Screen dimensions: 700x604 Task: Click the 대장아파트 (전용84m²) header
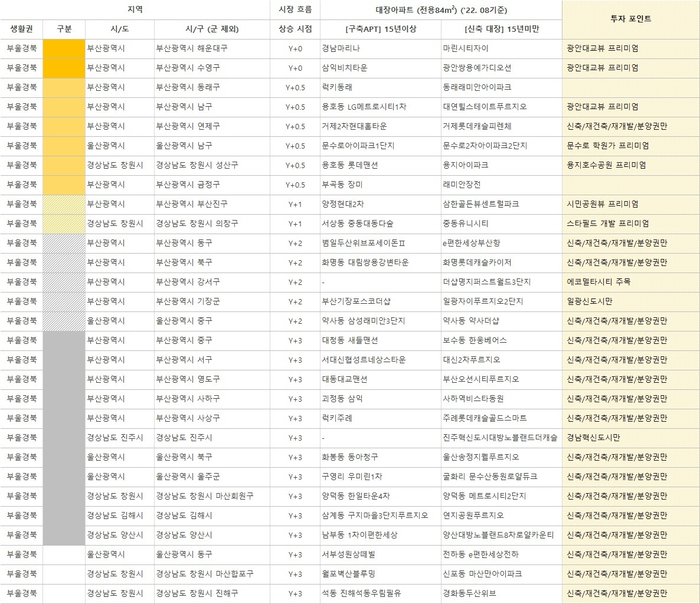pos(441,10)
